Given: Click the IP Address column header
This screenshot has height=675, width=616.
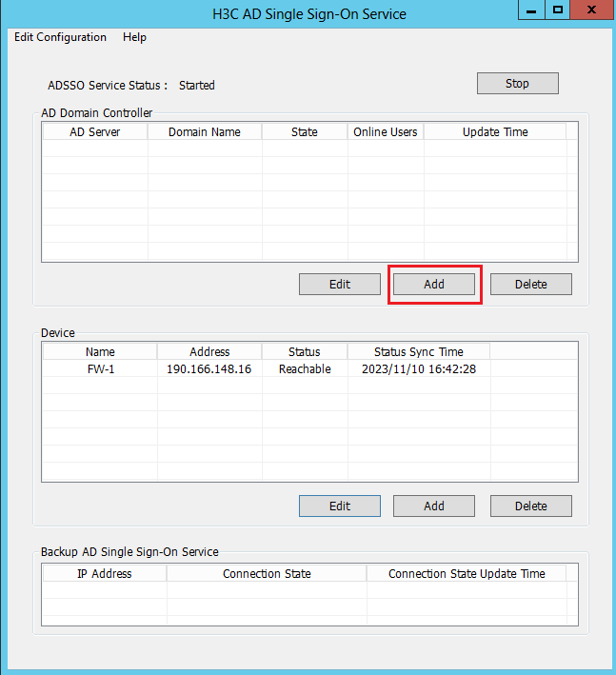Looking at the screenshot, I should (105, 574).
